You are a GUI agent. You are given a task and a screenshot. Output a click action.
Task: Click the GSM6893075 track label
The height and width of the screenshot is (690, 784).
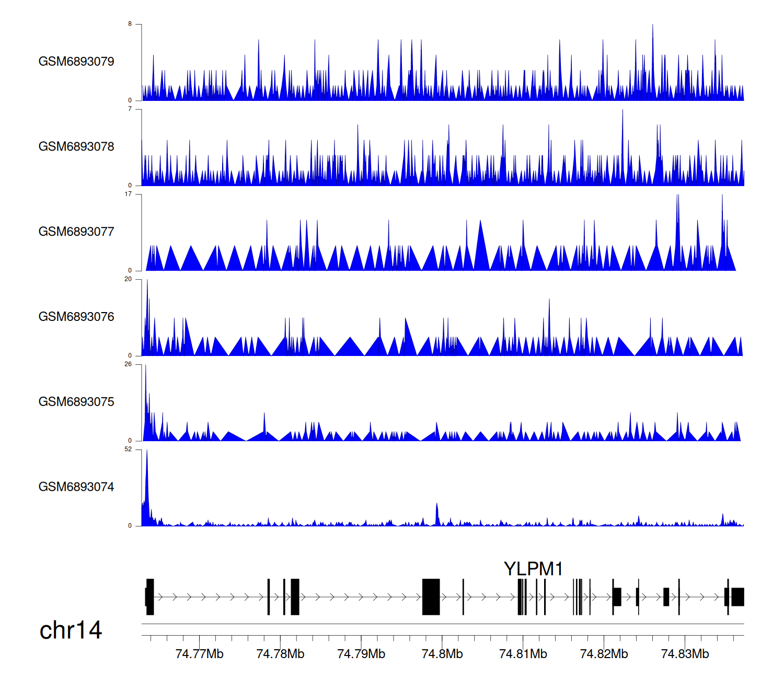pos(76,402)
